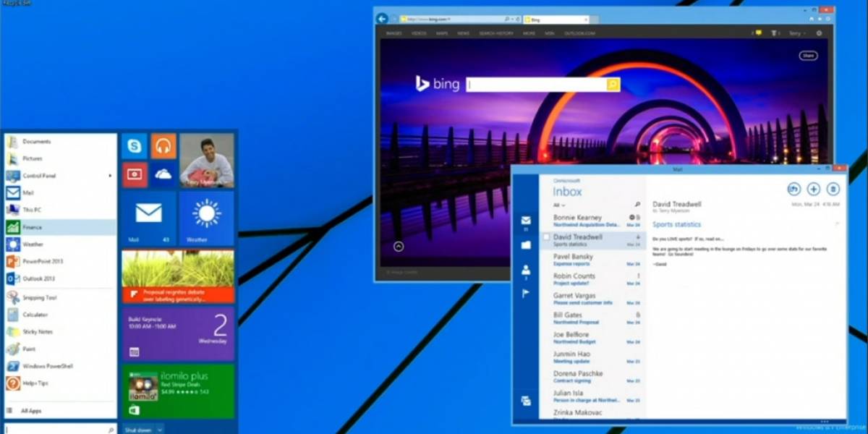Open the Store tile showing ilomilo plus
The width and height of the screenshot is (868, 434).
click(178, 391)
